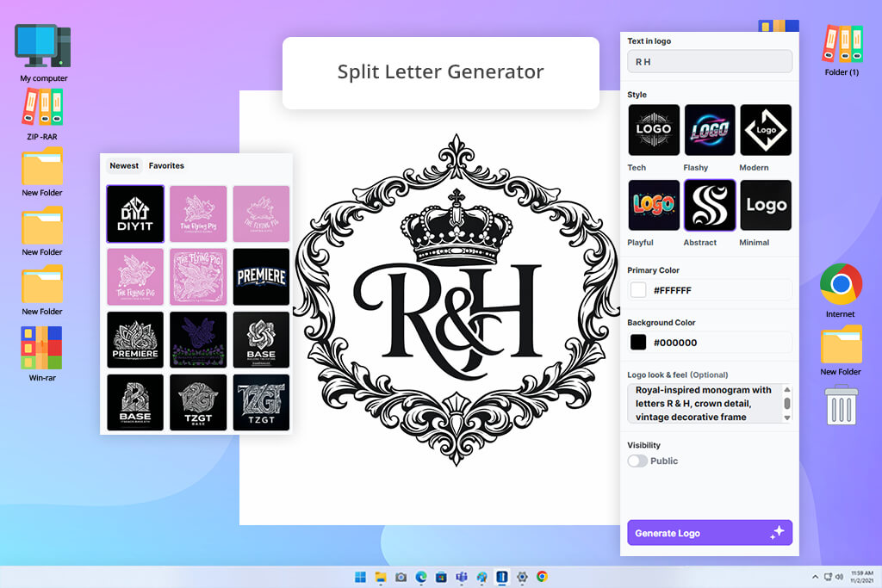Image resolution: width=882 pixels, height=588 pixels.
Task: Open the black PREMIERE script logo thumbnail
Action: click(261, 276)
